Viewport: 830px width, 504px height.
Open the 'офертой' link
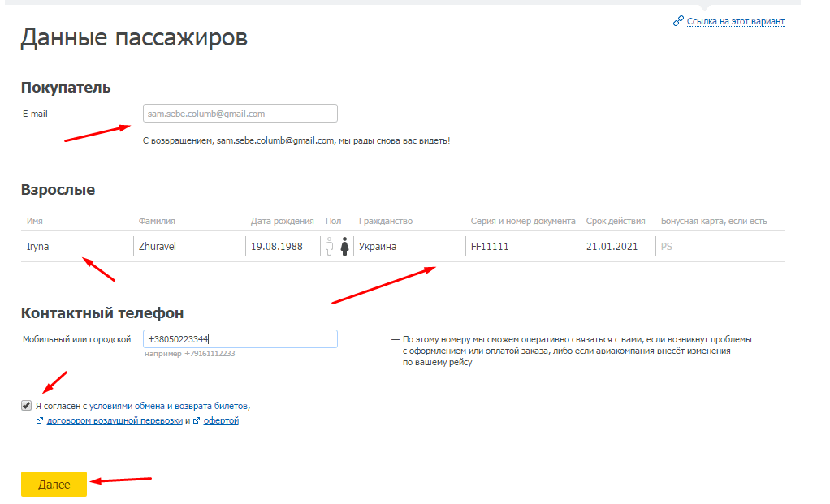point(221,421)
